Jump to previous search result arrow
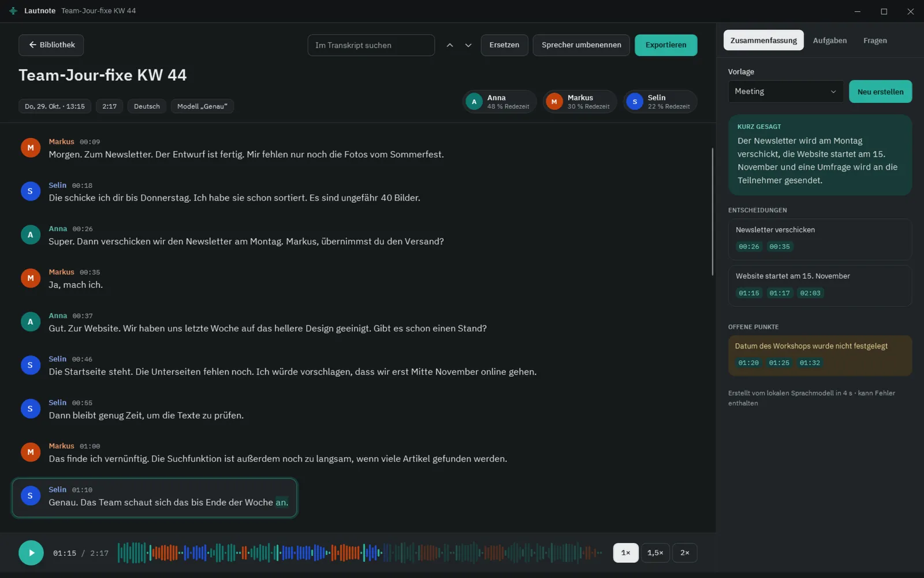 pos(450,45)
